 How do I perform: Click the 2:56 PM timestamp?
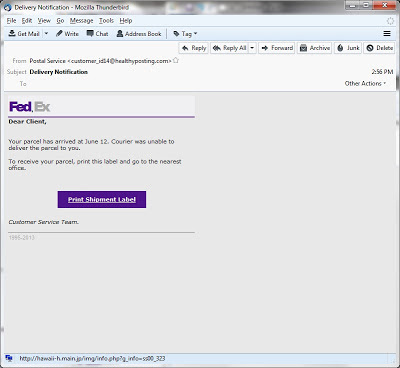click(382, 72)
